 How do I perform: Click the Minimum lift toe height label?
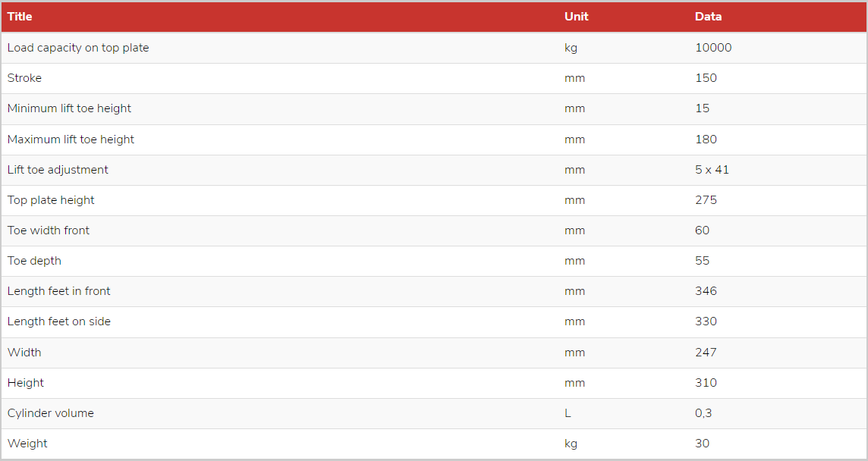(69, 108)
